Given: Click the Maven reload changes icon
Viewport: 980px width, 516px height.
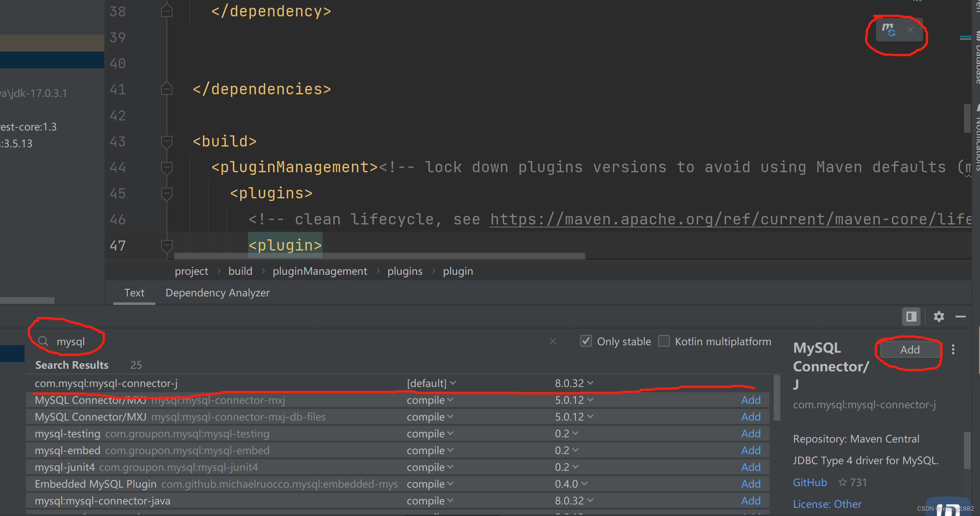Looking at the screenshot, I should [889, 29].
